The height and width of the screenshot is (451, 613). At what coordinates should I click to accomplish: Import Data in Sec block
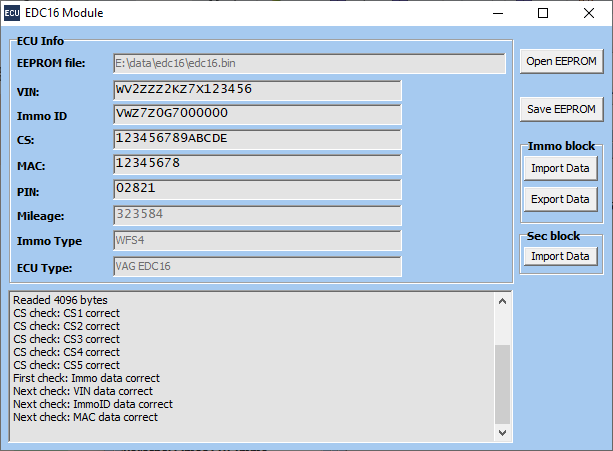[560, 256]
